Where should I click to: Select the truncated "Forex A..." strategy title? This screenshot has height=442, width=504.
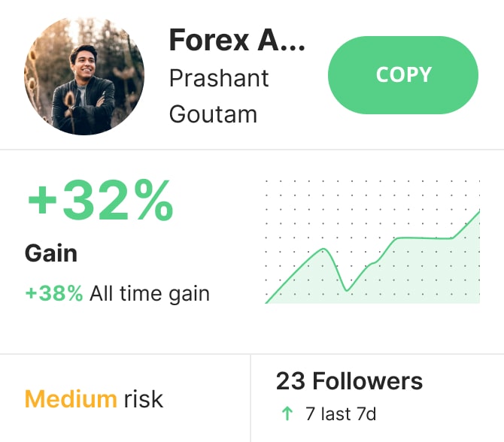pos(237,40)
